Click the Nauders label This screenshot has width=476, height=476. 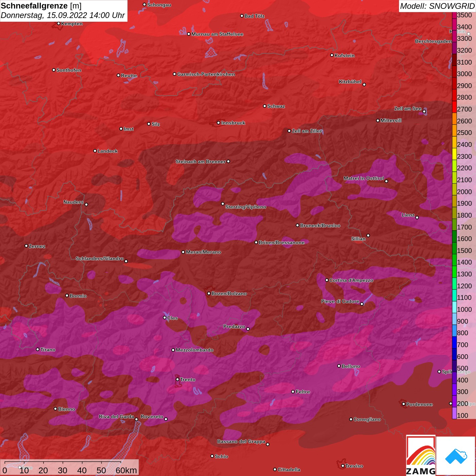(x=73, y=202)
